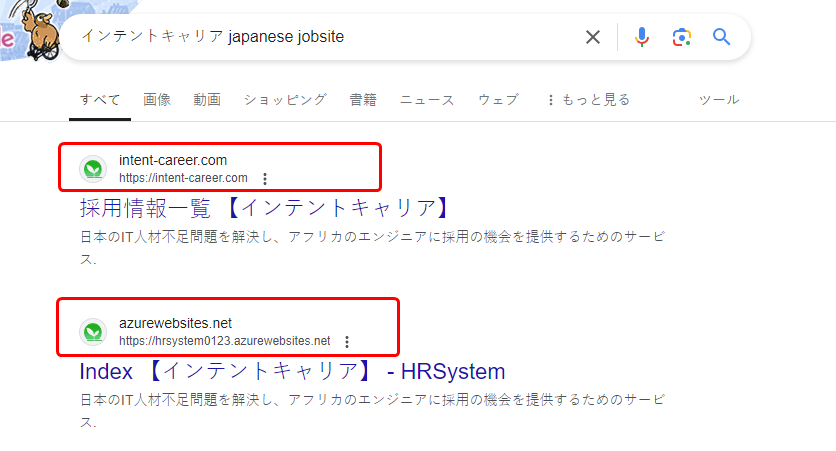Click the azurewebsites.net site name

click(175, 323)
